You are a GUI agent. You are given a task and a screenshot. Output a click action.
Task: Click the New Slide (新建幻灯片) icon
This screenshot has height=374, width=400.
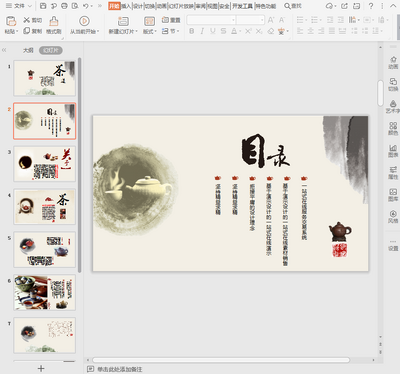pyautogui.click(x=123, y=21)
